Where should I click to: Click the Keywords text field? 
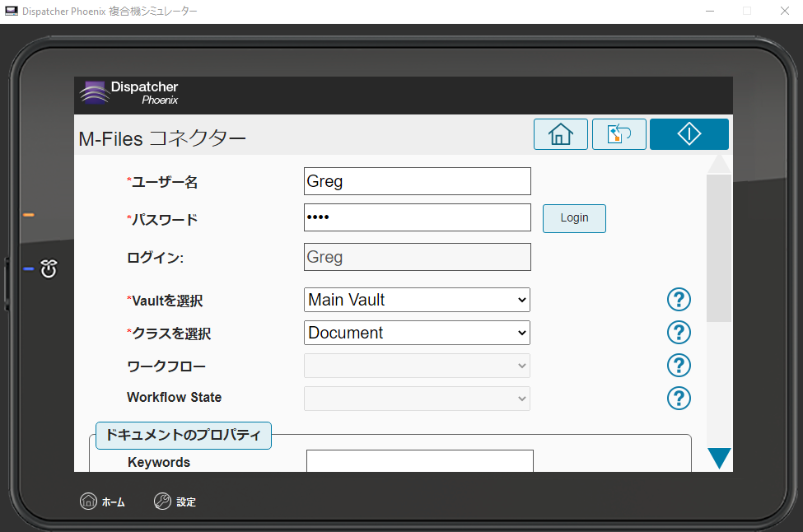[x=420, y=461]
